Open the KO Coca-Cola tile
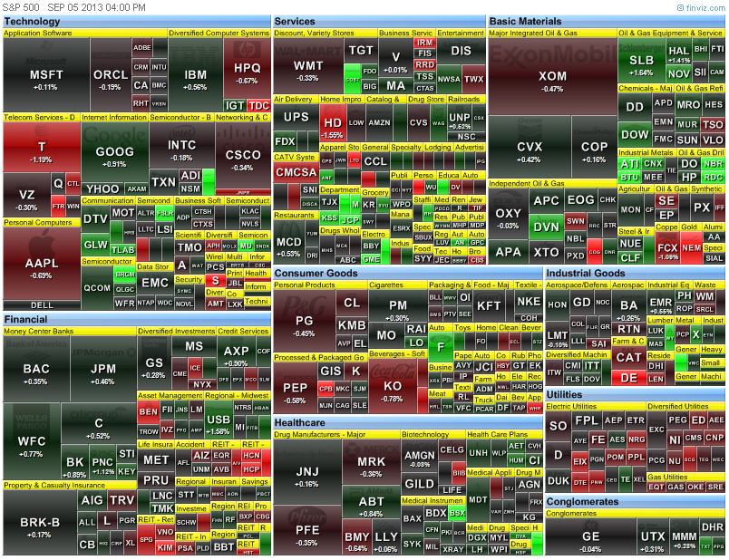The height and width of the screenshot is (560, 729). tap(393, 387)
